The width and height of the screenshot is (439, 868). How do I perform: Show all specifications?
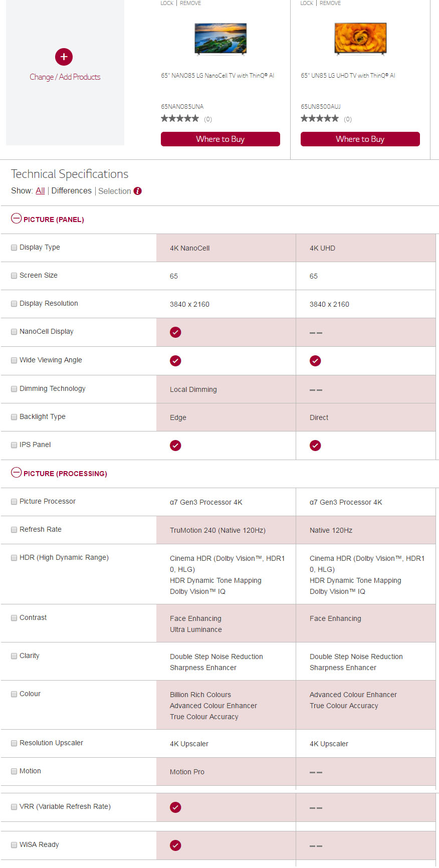pos(40,191)
